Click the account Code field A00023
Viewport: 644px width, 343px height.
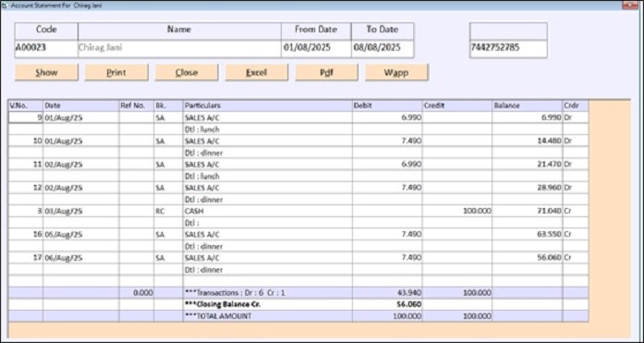pyautogui.click(x=46, y=48)
